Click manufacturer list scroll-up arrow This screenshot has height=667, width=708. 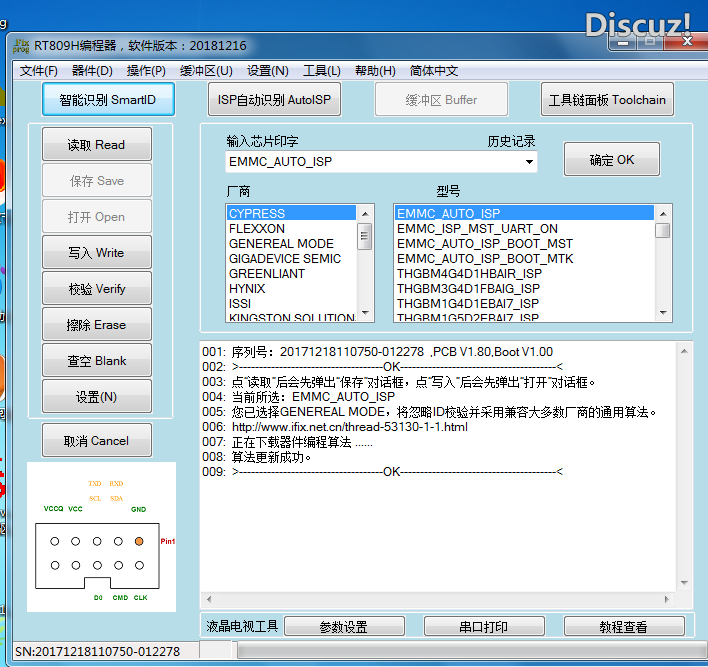click(365, 214)
